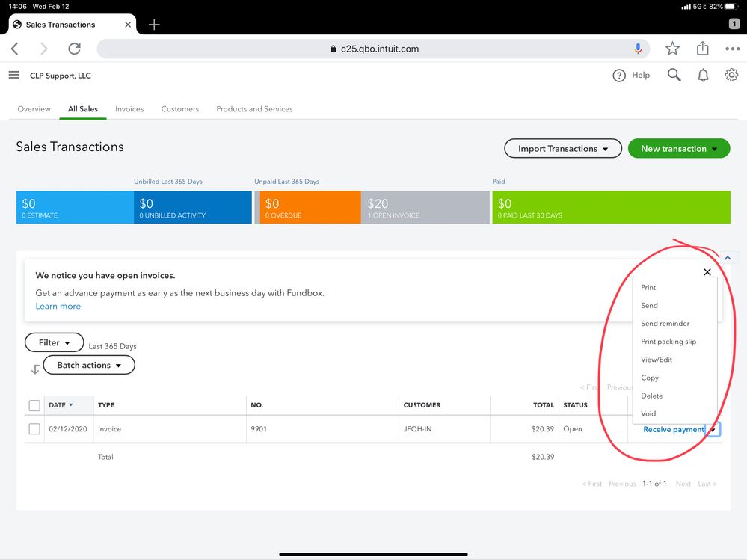Image resolution: width=747 pixels, height=560 pixels.
Task: Switch to the Overview tab
Action: point(34,109)
